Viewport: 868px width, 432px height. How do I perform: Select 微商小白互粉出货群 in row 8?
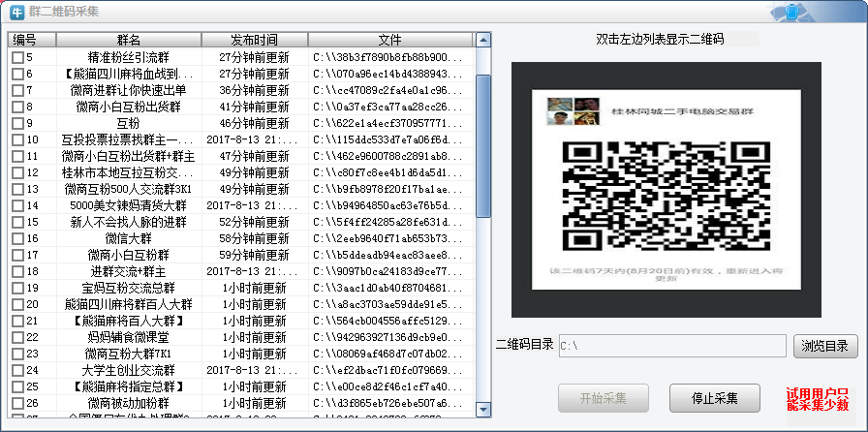point(129,107)
